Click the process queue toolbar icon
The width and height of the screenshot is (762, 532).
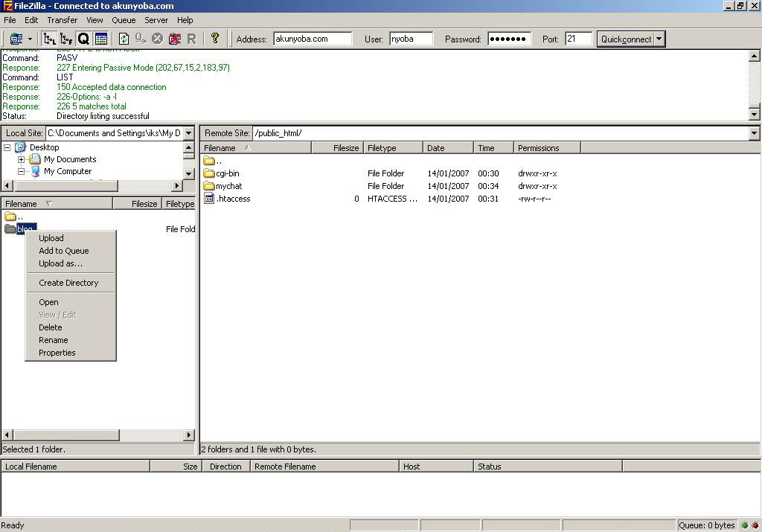pyautogui.click(x=141, y=39)
